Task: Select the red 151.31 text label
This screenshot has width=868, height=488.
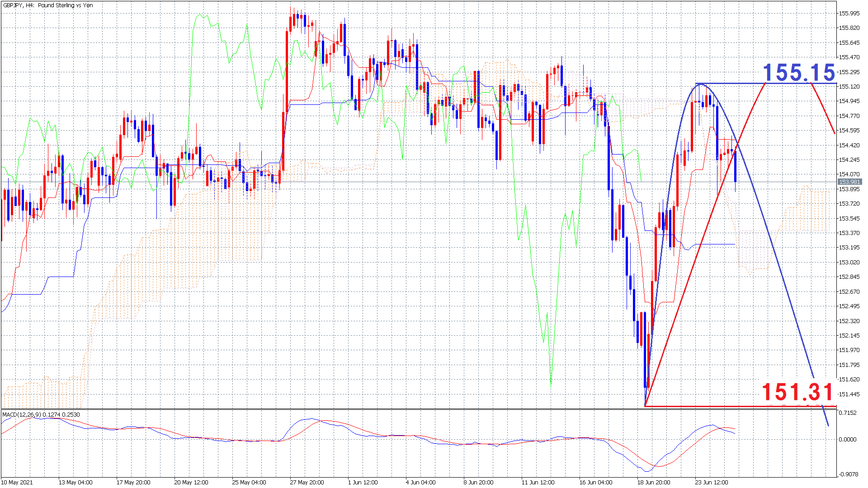Action: (x=797, y=392)
